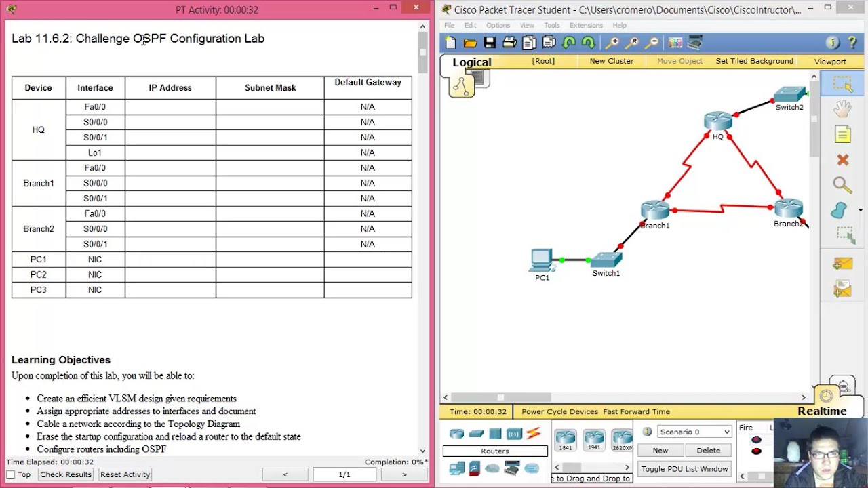Reset zoom with the magnifier R icon
The height and width of the screenshot is (488, 868).
tap(632, 43)
